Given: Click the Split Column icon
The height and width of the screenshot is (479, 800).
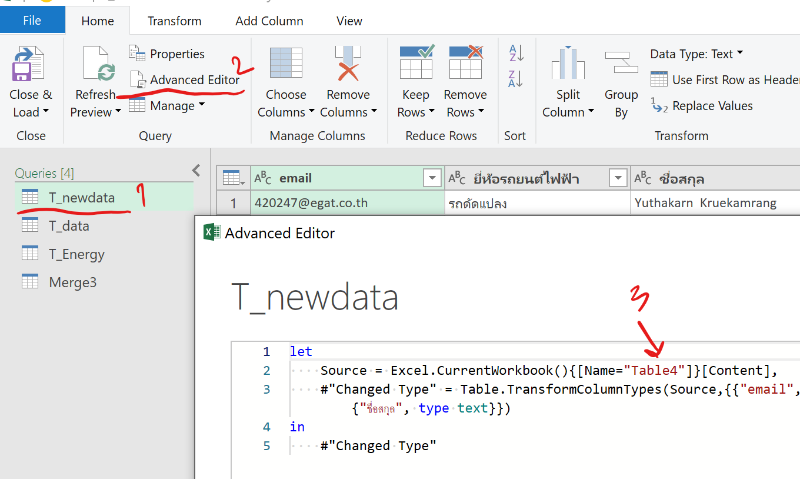Looking at the screenshot, I should pos(568,68).
